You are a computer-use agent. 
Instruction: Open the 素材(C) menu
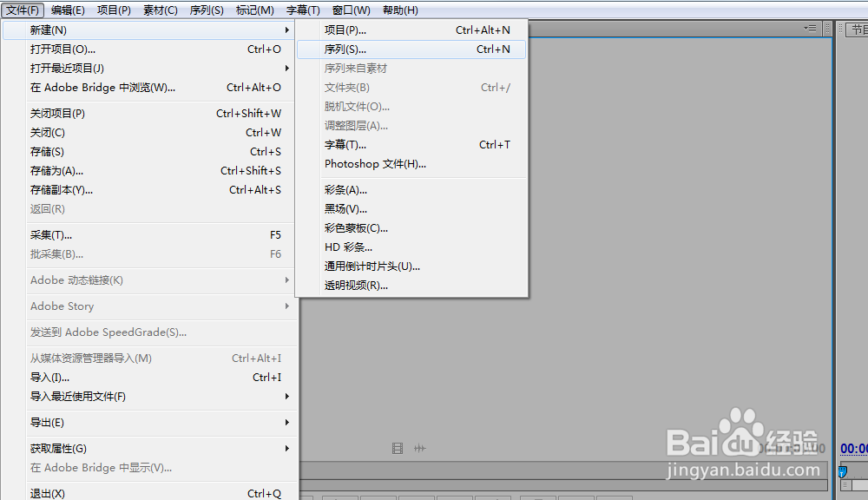[x=161, y=10]
